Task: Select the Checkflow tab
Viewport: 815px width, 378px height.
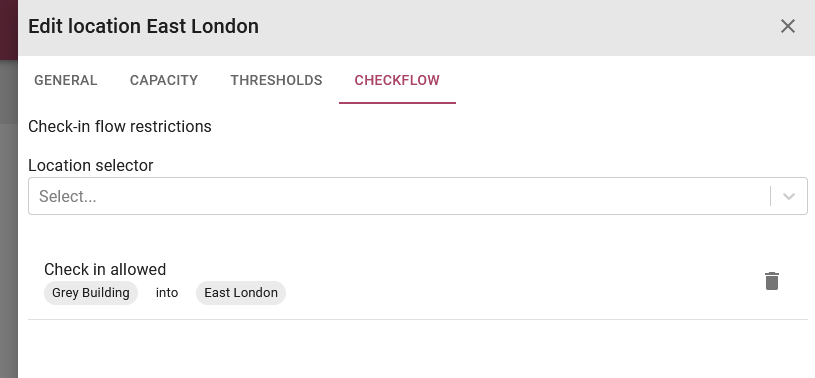Action: click(x=397, y=80)
